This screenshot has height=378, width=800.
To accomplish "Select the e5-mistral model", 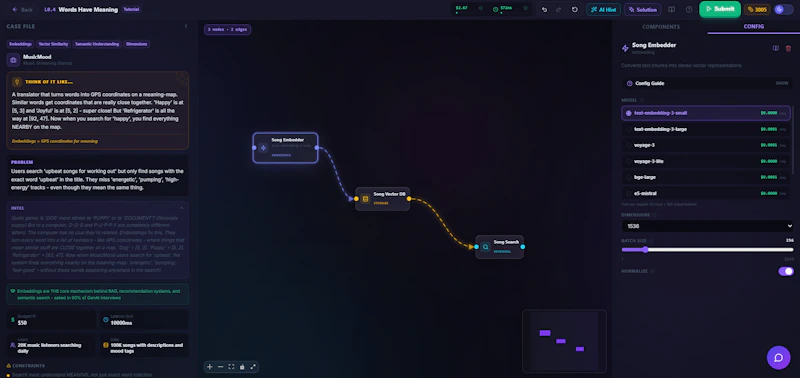I will [x=706, y=193].
